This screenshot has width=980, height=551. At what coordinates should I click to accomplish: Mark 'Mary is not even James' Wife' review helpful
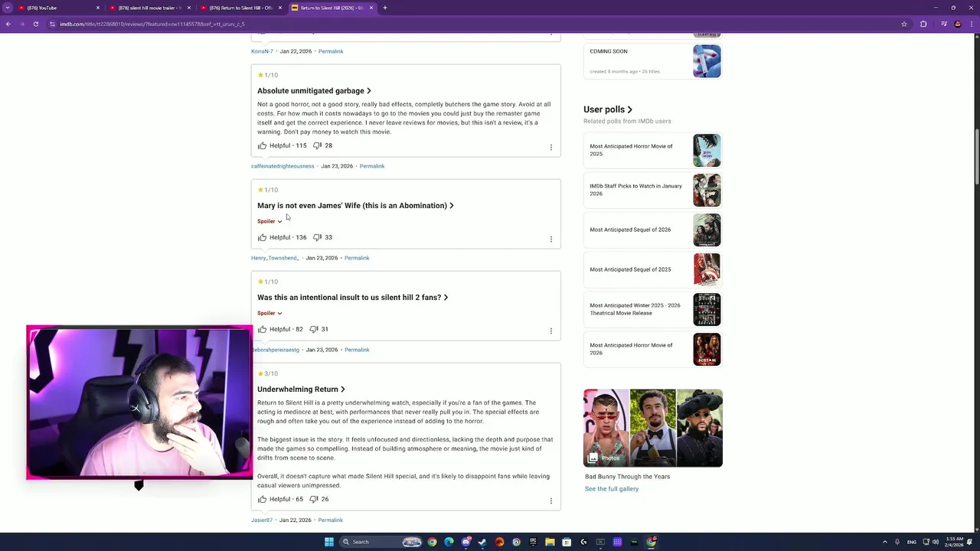coord(262,237)
